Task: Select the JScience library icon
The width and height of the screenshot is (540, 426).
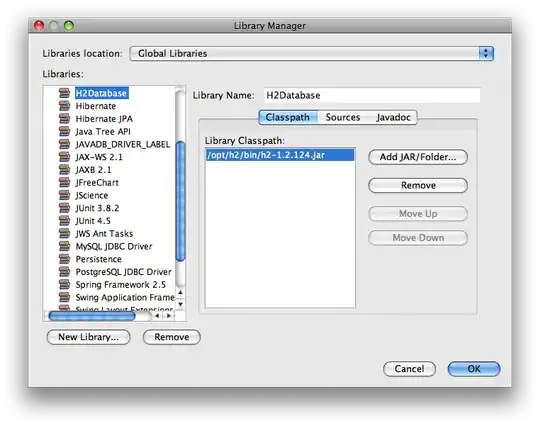Action: coord(64,195)
